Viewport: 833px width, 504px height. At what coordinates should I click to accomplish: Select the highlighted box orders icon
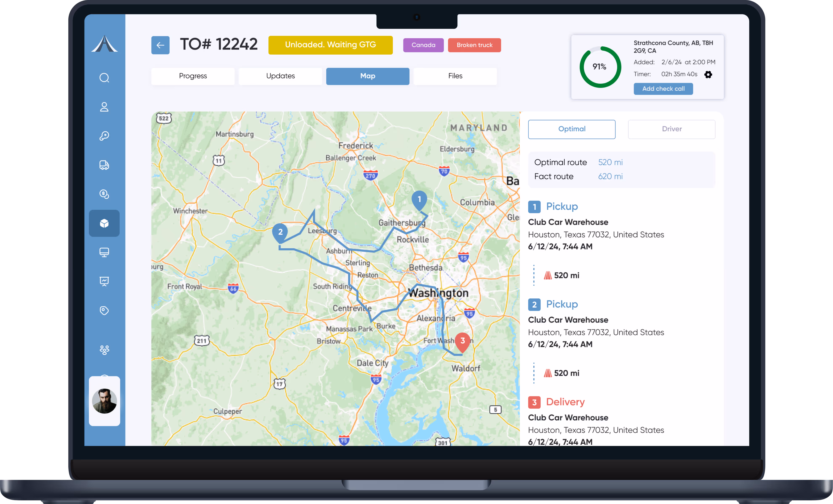[104, 223]
